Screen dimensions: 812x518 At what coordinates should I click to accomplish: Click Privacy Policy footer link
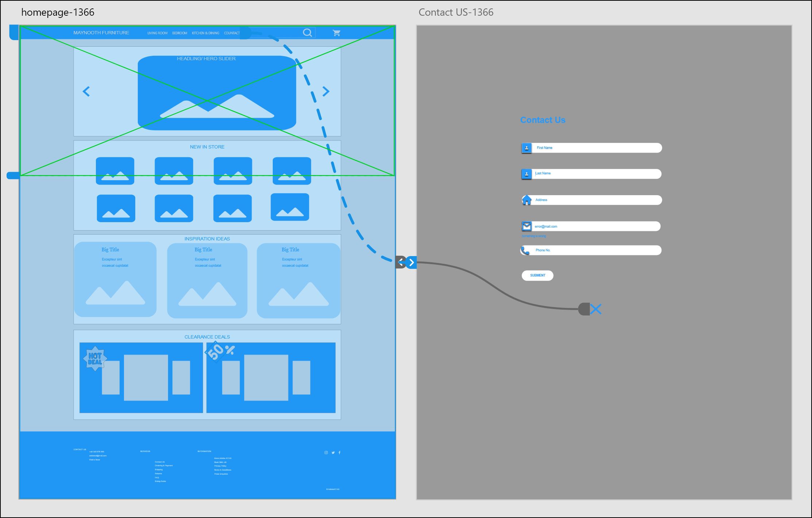click(220, 466)
